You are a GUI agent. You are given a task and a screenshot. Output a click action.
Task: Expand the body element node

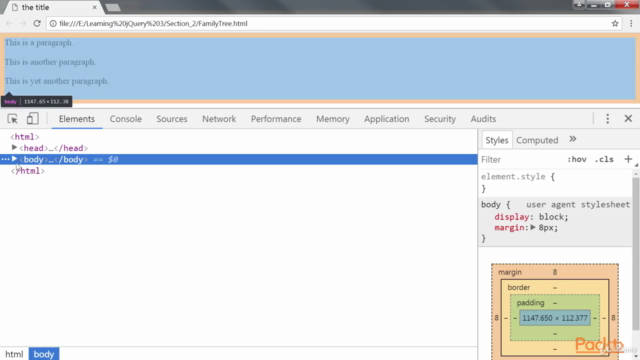[x=14, y=159]
